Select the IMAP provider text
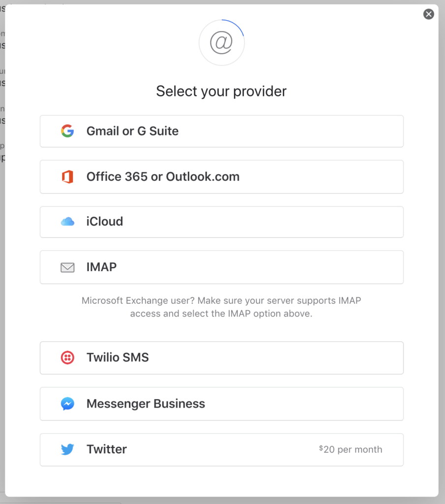445x504 pixels. pos(101,267)
